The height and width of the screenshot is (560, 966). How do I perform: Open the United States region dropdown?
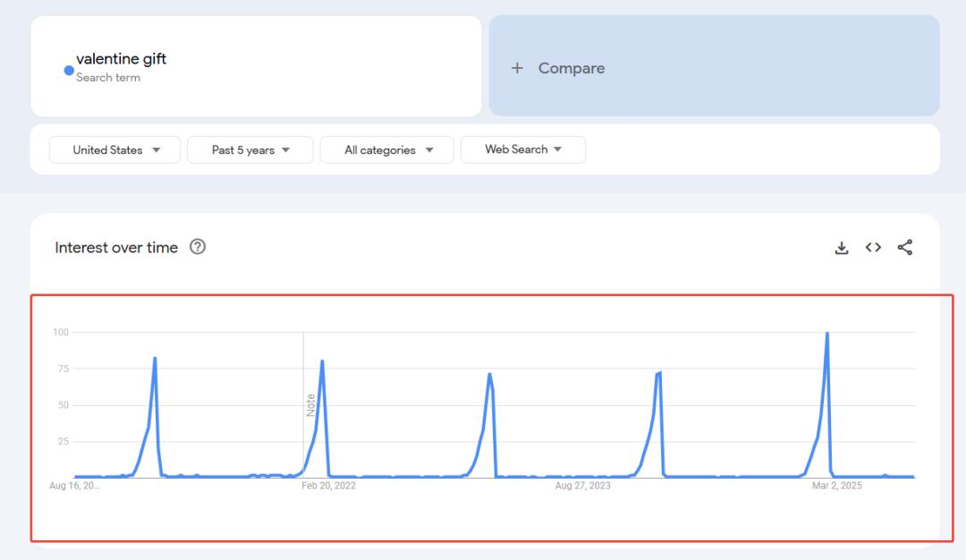(x=114, y=150)
